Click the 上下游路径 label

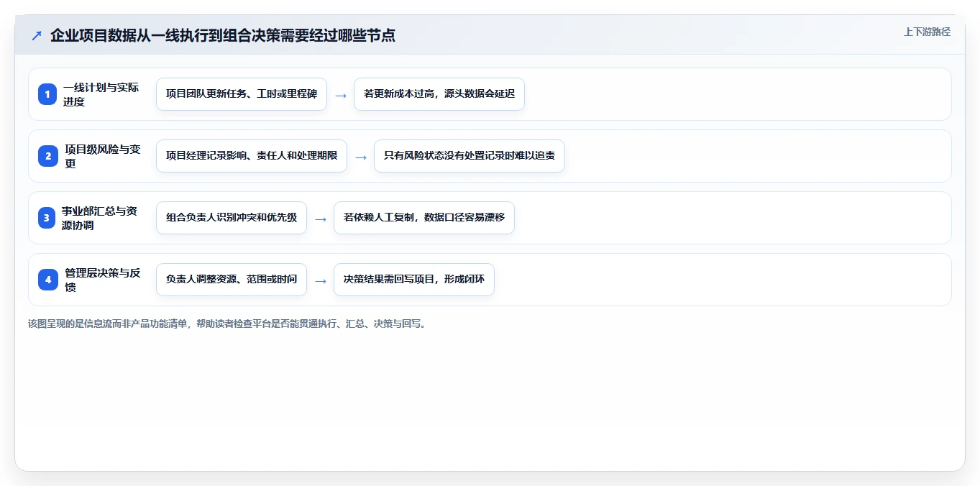pos(927,32)
